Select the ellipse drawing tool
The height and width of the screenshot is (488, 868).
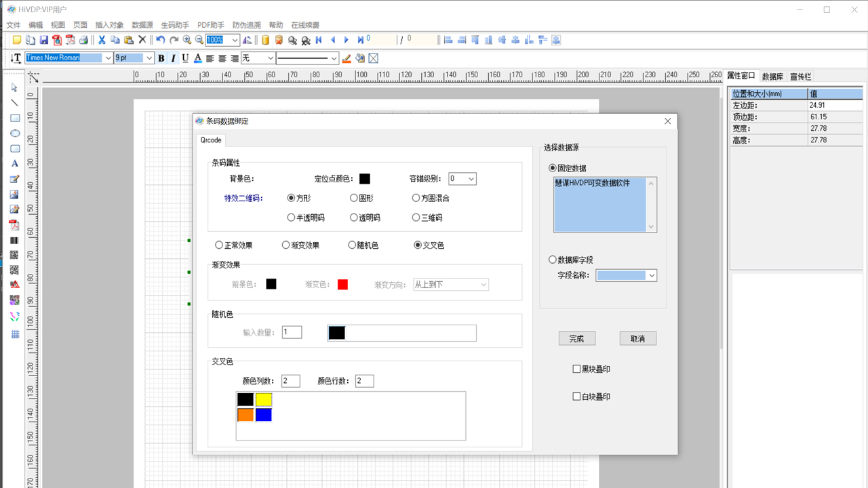click(15, 134)
